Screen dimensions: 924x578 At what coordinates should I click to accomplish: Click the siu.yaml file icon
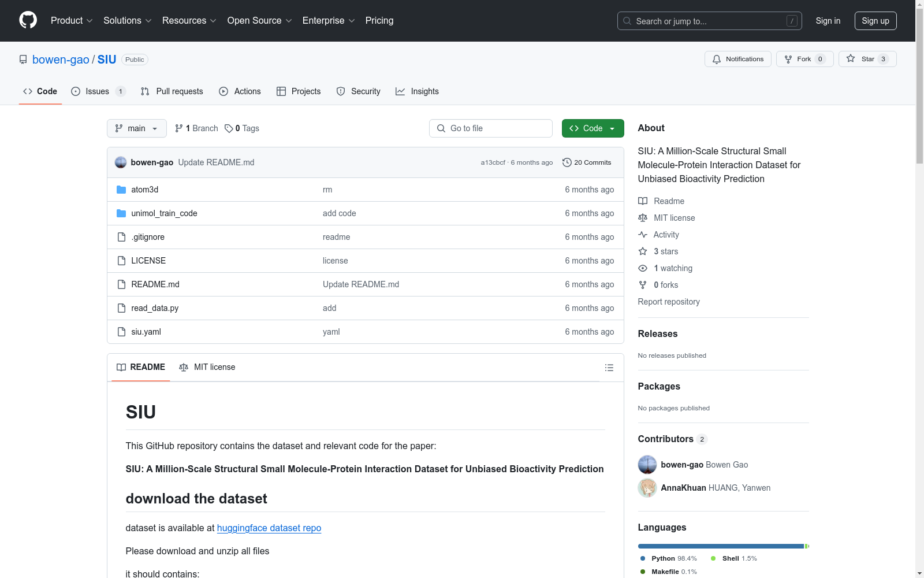pyautogui.click(x=121, y=332)
